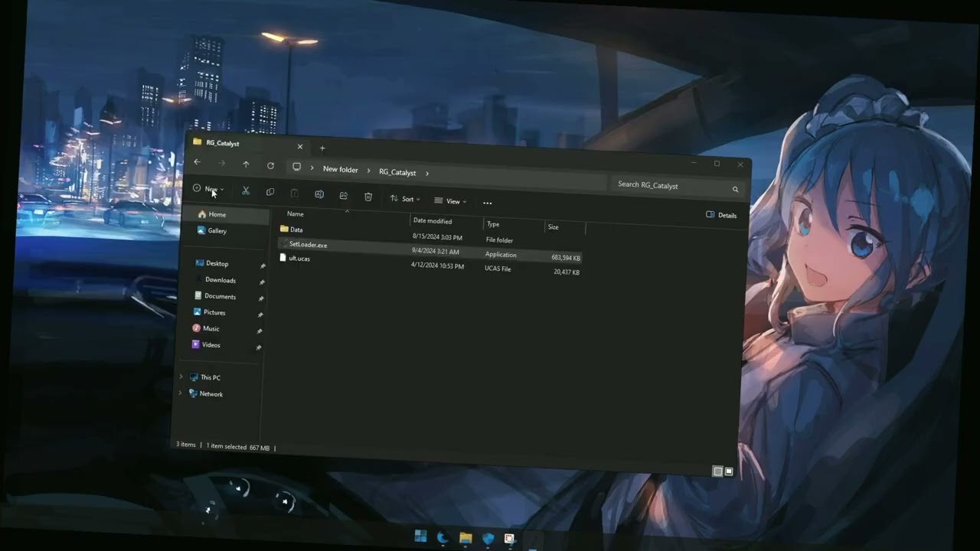
Task: Click the 8/15/2024 3:03 PM date cell
Action: pos(437,237)
